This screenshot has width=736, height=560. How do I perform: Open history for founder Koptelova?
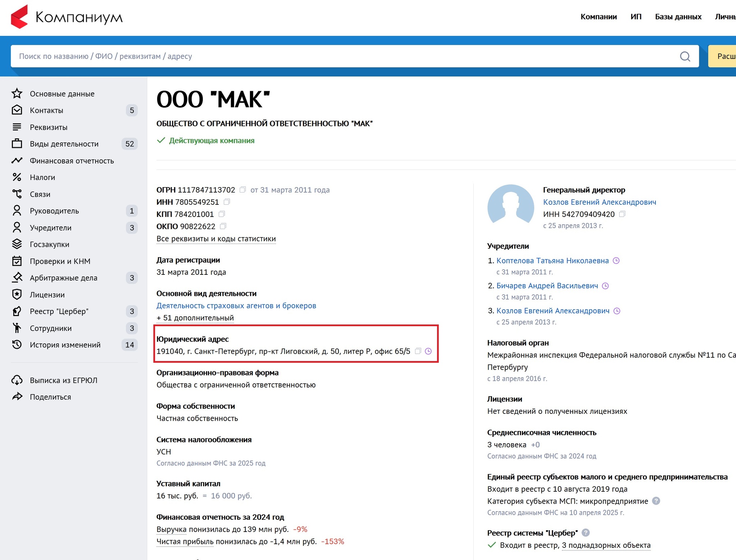tap(616, 261)
